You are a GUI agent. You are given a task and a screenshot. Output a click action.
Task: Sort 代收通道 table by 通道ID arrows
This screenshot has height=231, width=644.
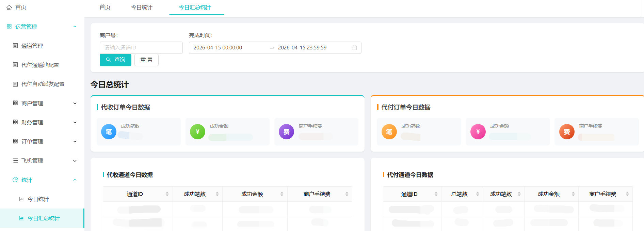pos(167,194)
